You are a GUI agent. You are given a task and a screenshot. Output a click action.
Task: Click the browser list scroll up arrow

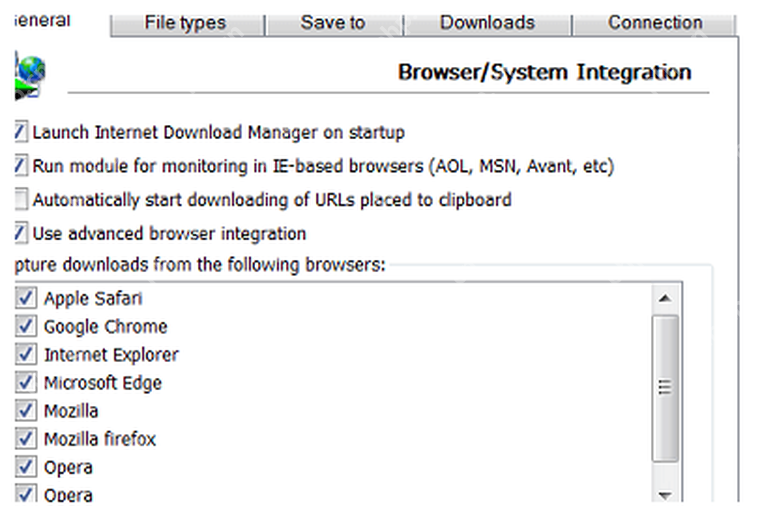665,298
